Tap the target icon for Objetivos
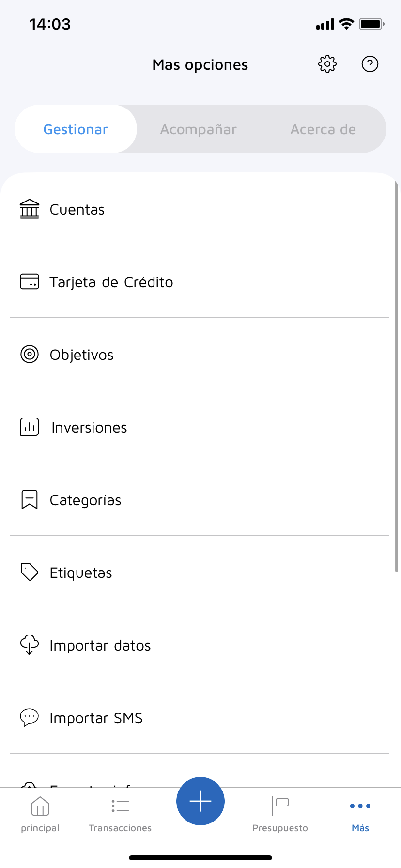Image resolution: width=401 pixels, height=868 pixels. (30, 354)
